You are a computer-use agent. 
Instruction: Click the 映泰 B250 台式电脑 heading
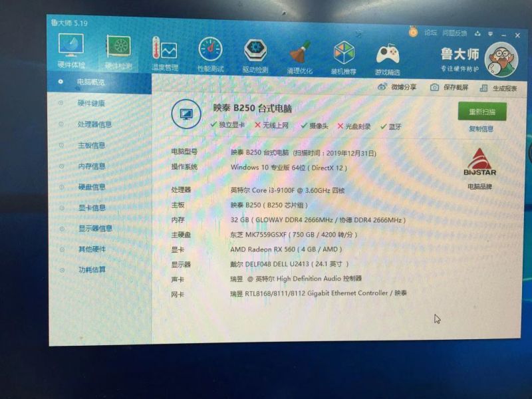coord(252,108)
